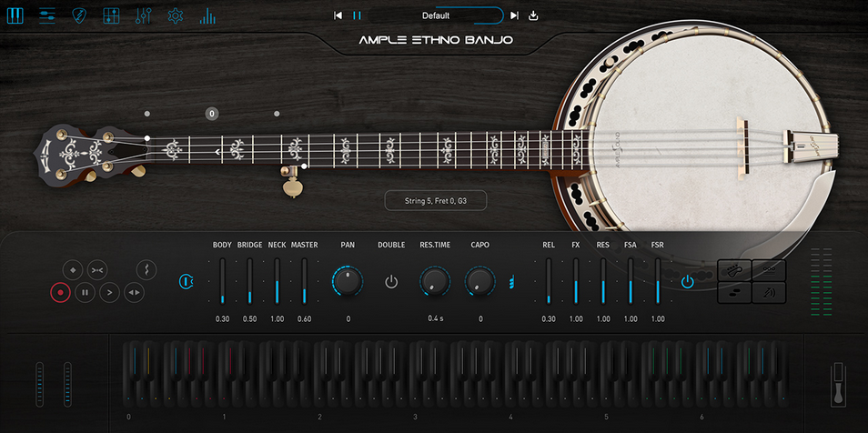Click the blue pause bars beside preset
The width and height of the screenshot is (868, 433).
[x=357, y=15]
